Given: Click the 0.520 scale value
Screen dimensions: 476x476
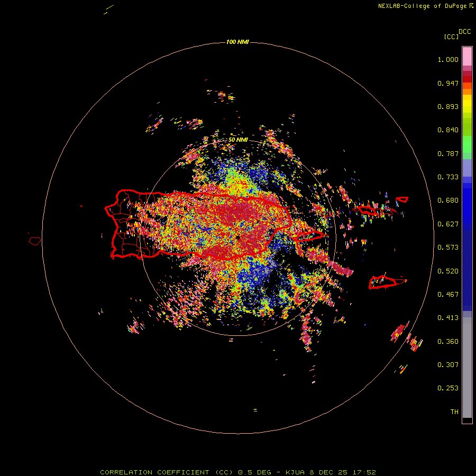Looking at the screenshot, I should coord(448,271).
